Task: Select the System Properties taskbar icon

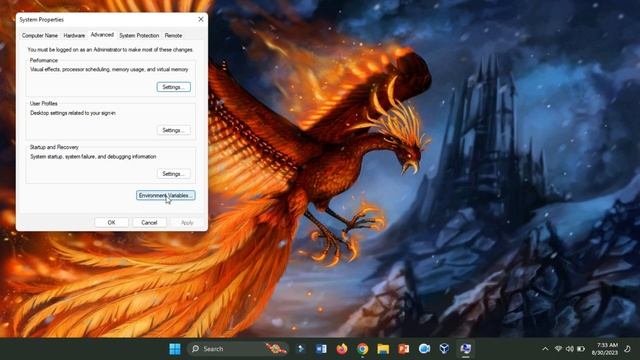Action: tap(465, 349)
